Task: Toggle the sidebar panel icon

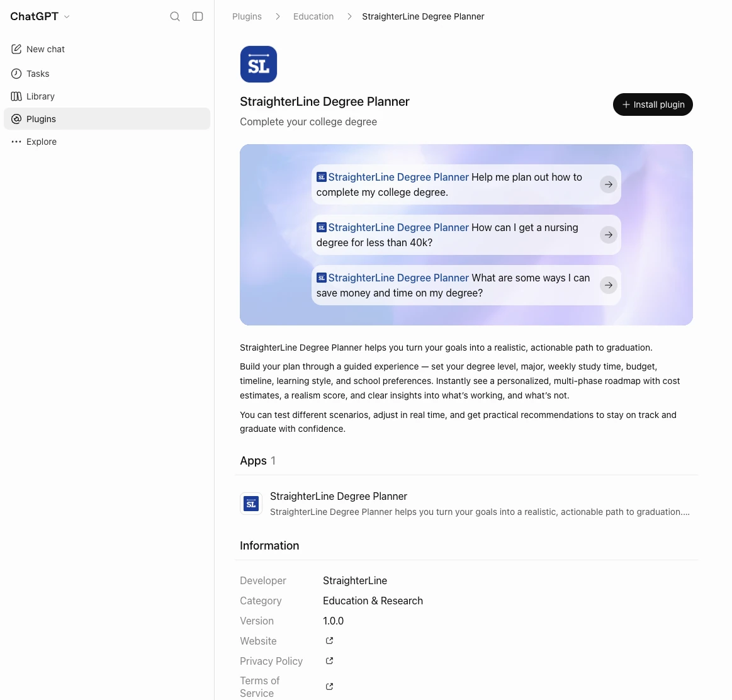Action: coord(198,16)
